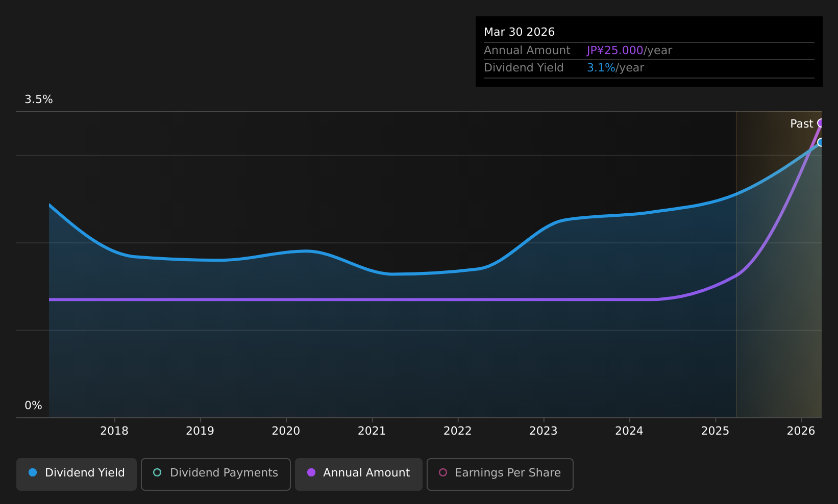
Task: Toggle the Dividend Yield series
Action: click(77, 474)
